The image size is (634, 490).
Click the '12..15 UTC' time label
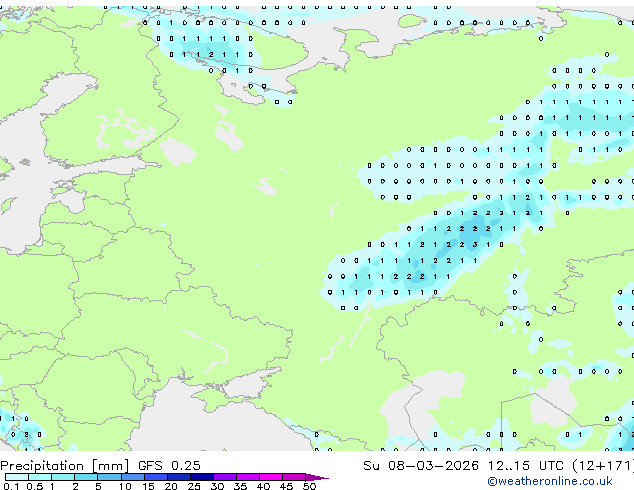(526, 466)
